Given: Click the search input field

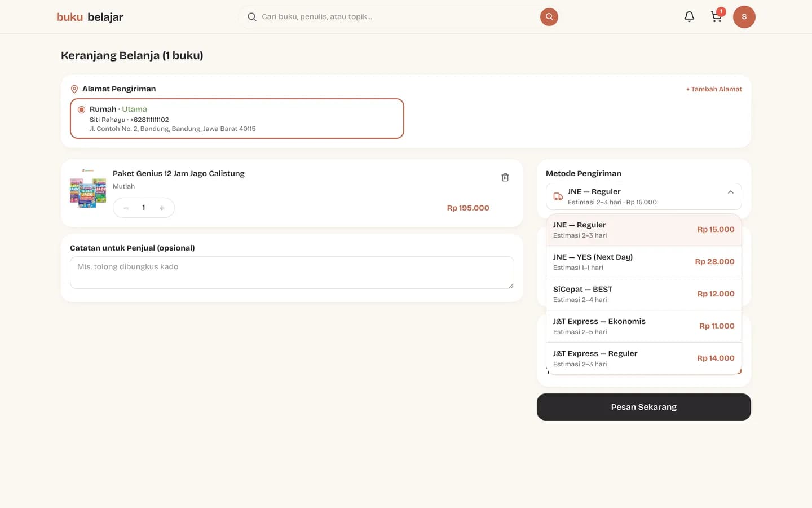Looking at the screenshot, I should pos(399,17).
